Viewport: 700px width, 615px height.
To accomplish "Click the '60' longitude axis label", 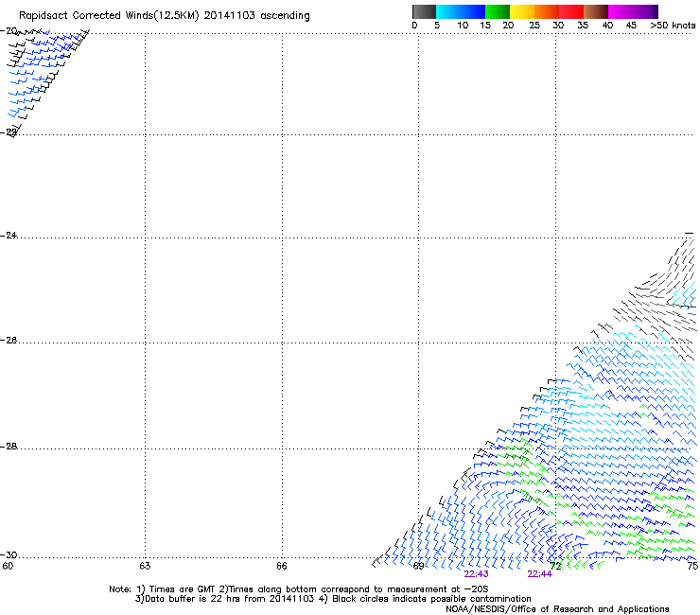I will [x=8, y=566].
